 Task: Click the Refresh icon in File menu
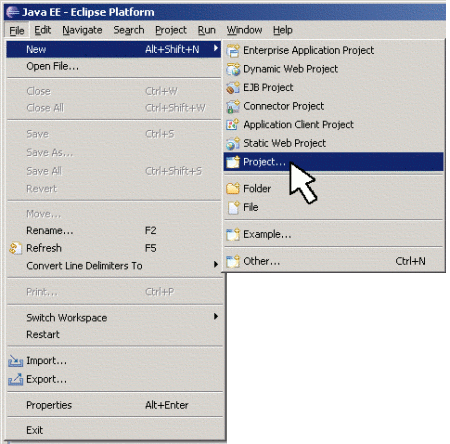(15, 248)
